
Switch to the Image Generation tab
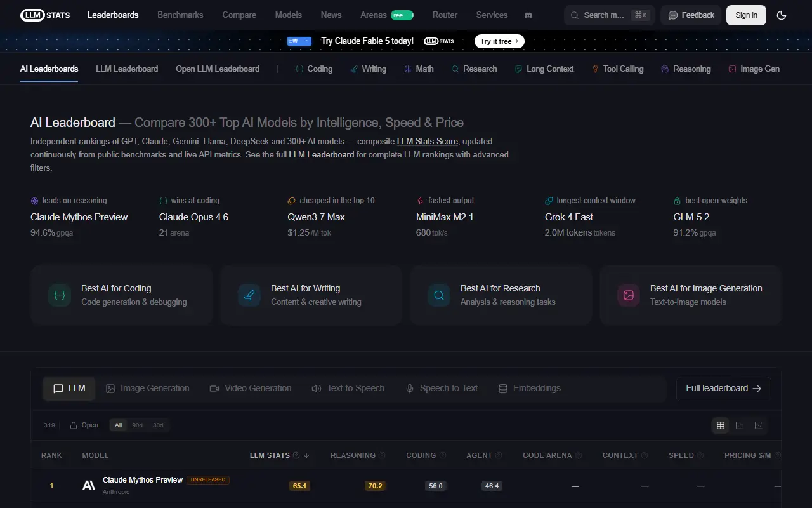[x=147, y=388]
